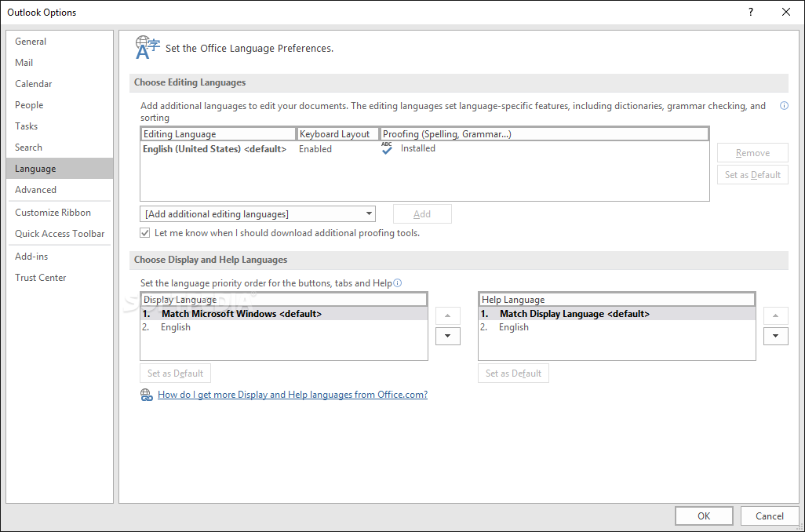This screenshot has width=805, height=532.
Task: Switch to the Advanced options category
Action: click(x=36, y=190)
